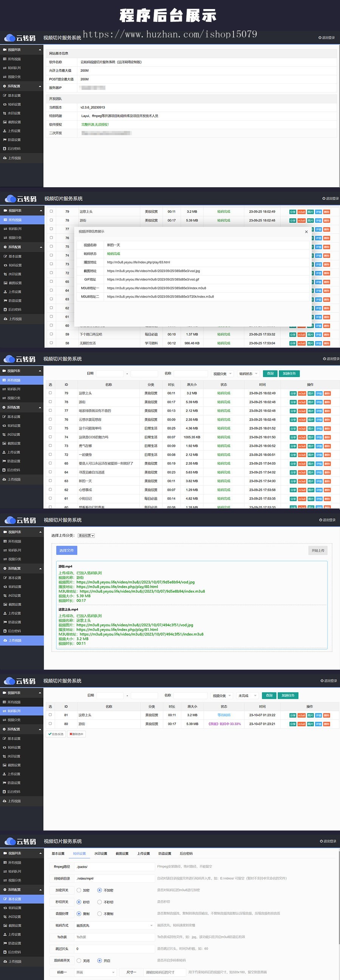The image size is (340, 980).
Task: Click the highlighted 转码队列 sidebar icon
Action: pos(5,711)
